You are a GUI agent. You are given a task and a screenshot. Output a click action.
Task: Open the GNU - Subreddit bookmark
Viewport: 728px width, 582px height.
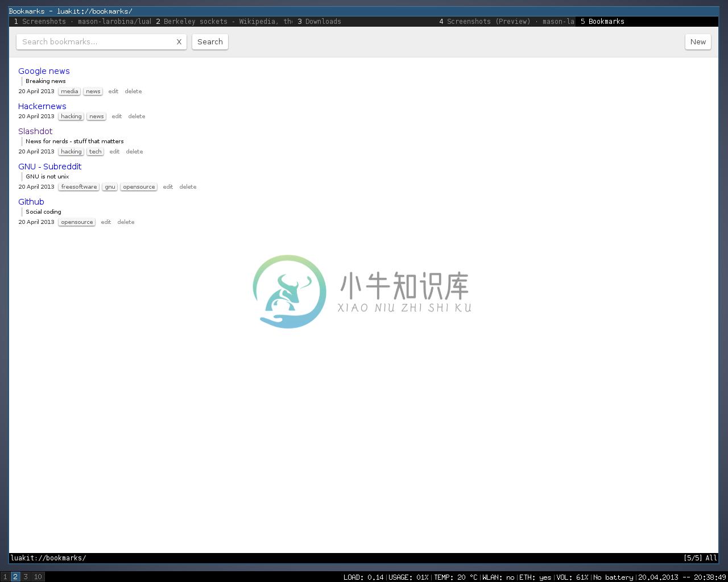50,167
